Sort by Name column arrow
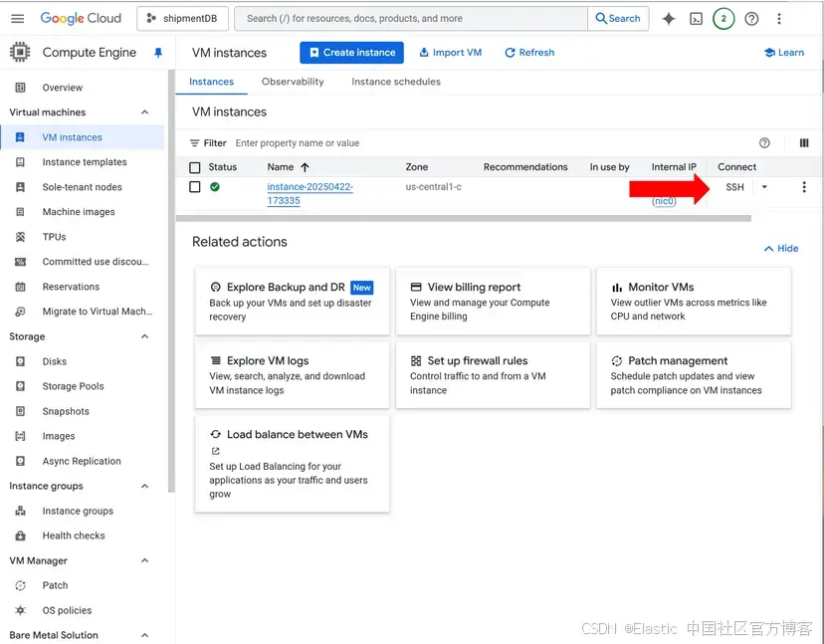The image size is (824, 644). tap(305, 167)
